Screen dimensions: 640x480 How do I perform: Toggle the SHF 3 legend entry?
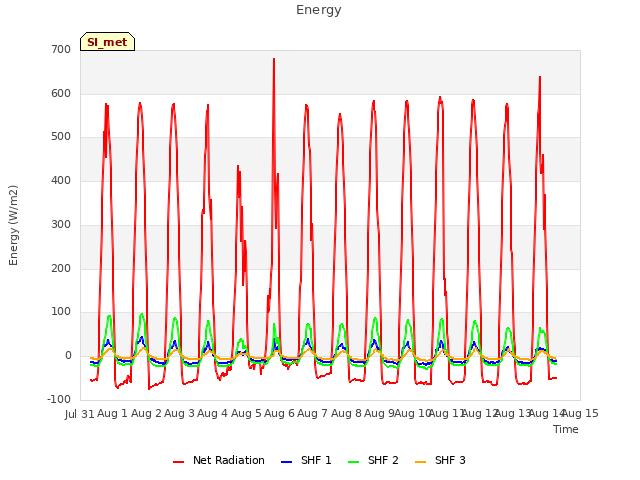[x=440, y=460]
